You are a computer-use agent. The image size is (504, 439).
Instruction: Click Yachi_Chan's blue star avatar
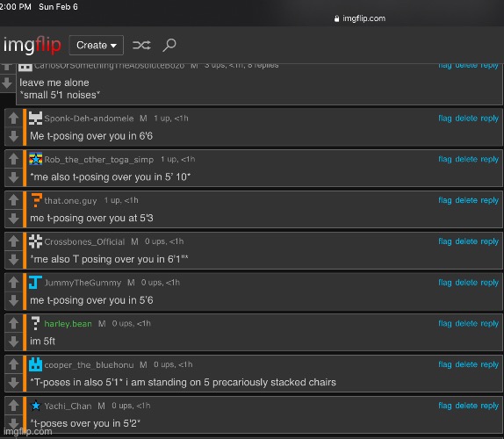click(x=36, y=406)
